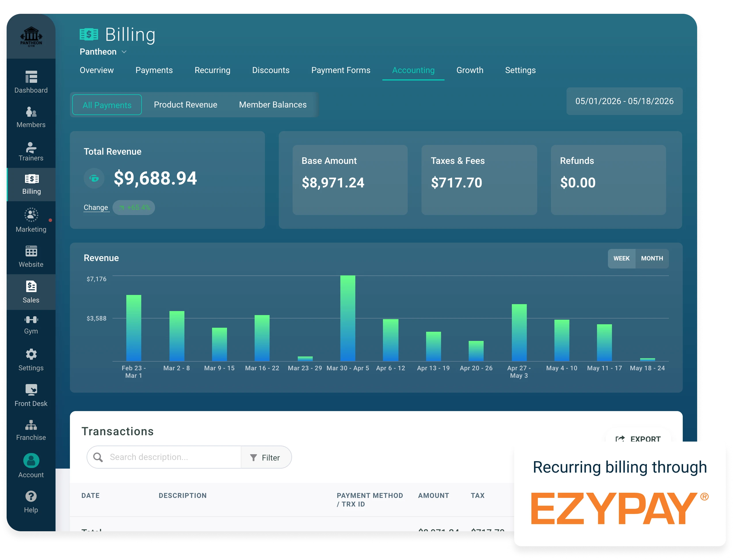Click the Mar 30 - Apr 5 revenue bar
This screenshot has height=560, width=740.
point(348,318)
